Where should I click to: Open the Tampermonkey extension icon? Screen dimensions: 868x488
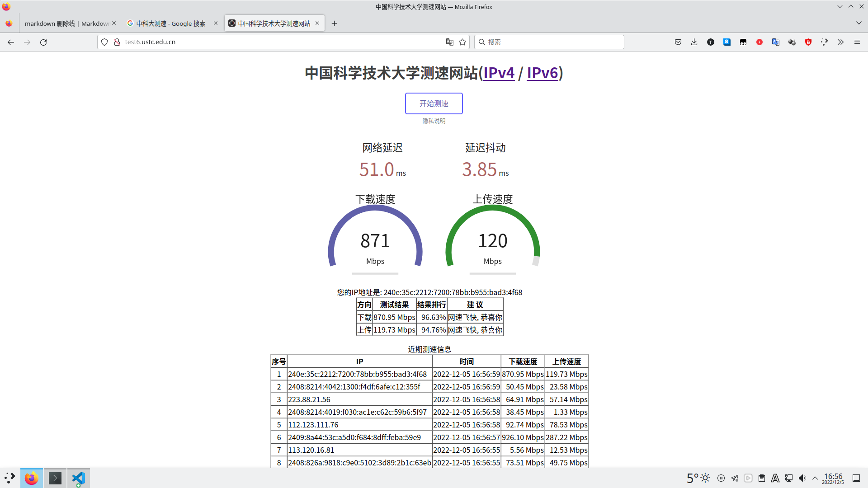(743, 42)
